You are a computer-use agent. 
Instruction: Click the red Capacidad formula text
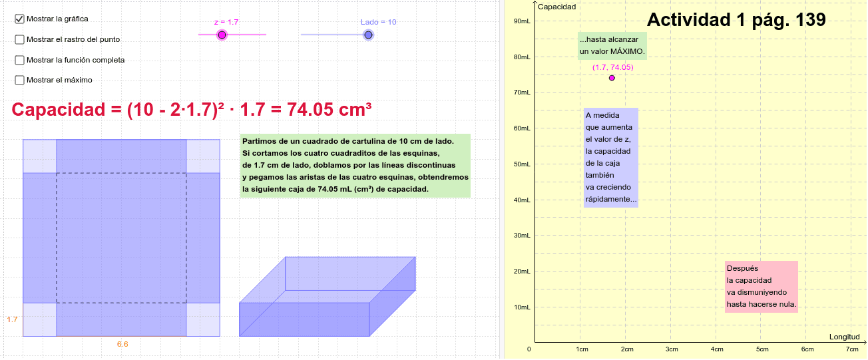tap(192, 110)
